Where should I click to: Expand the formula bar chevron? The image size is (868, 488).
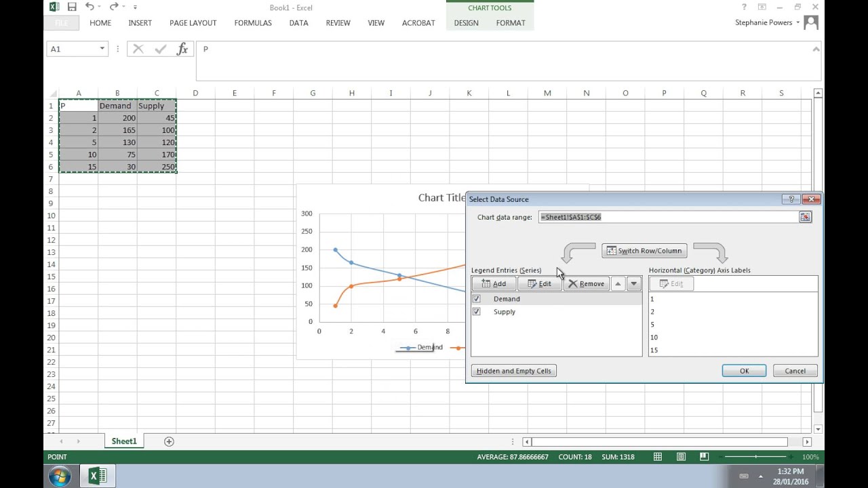pos(816,49)
